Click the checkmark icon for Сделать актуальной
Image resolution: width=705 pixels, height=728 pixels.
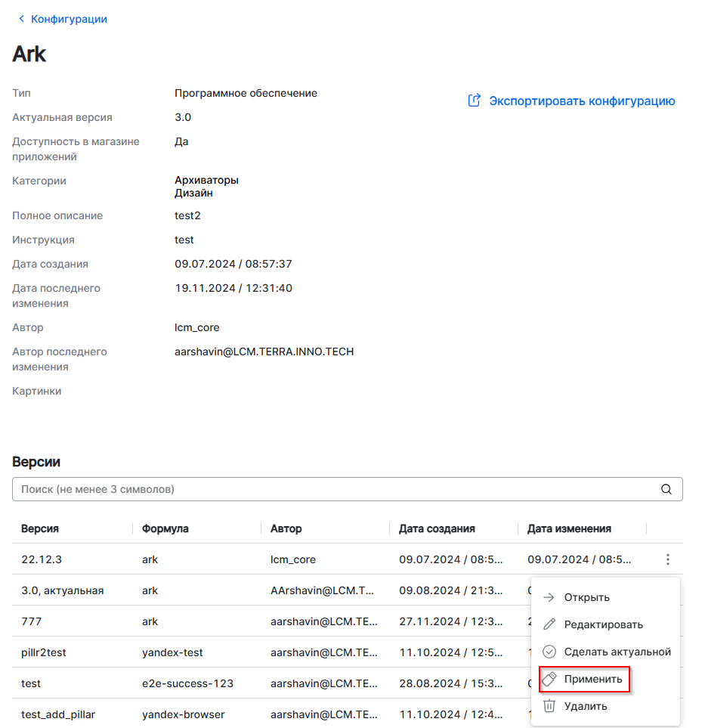point(549,652)
